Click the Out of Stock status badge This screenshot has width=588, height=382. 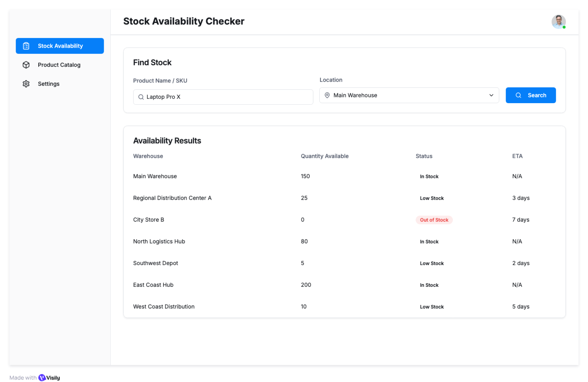434,220
